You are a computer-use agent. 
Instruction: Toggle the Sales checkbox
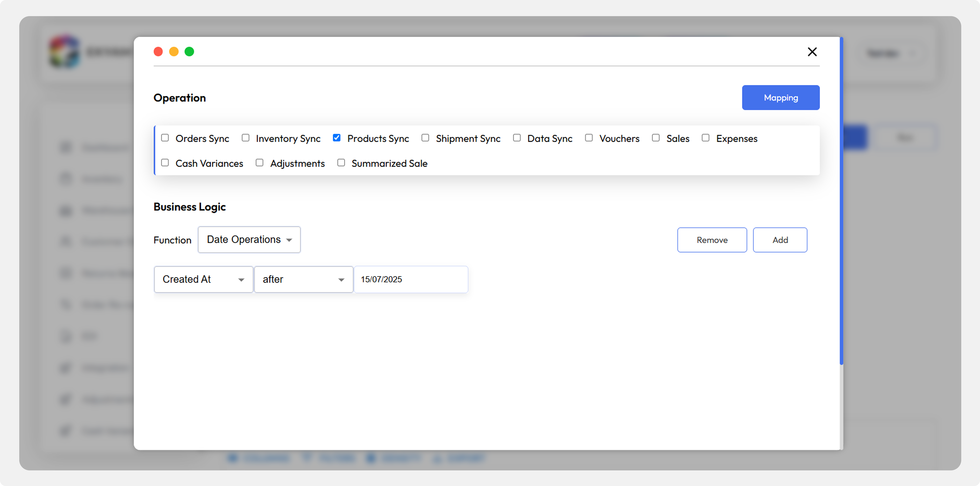655,138
